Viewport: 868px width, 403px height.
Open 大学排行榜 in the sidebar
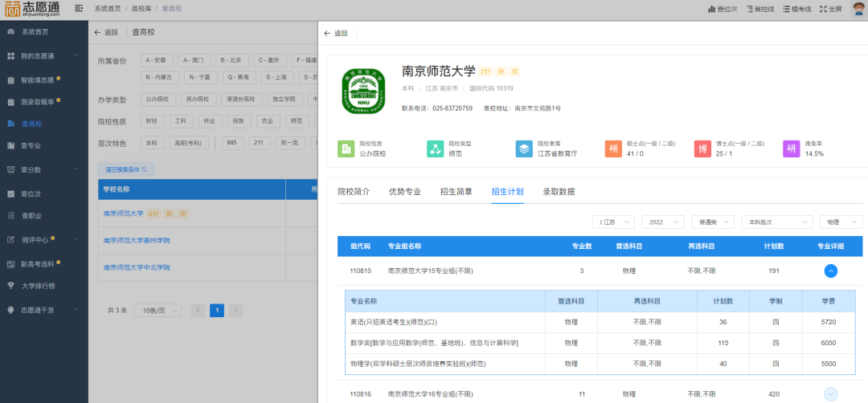(39, 285)
